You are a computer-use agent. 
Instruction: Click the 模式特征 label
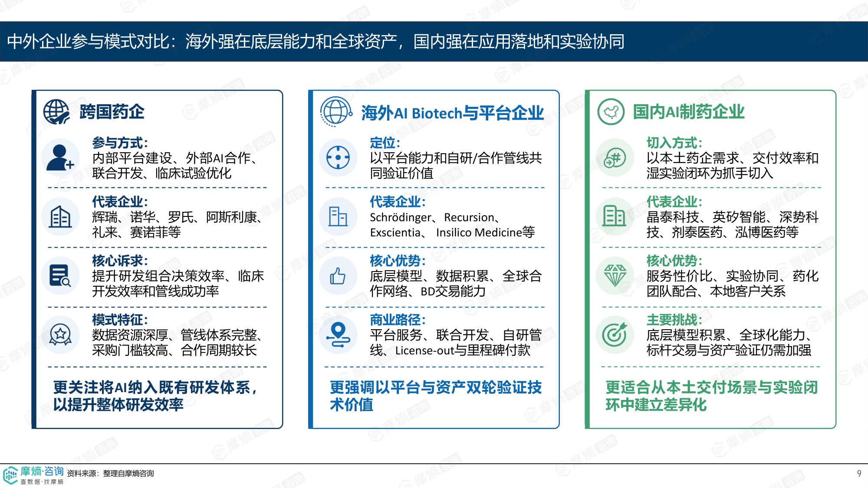[120, 320]
